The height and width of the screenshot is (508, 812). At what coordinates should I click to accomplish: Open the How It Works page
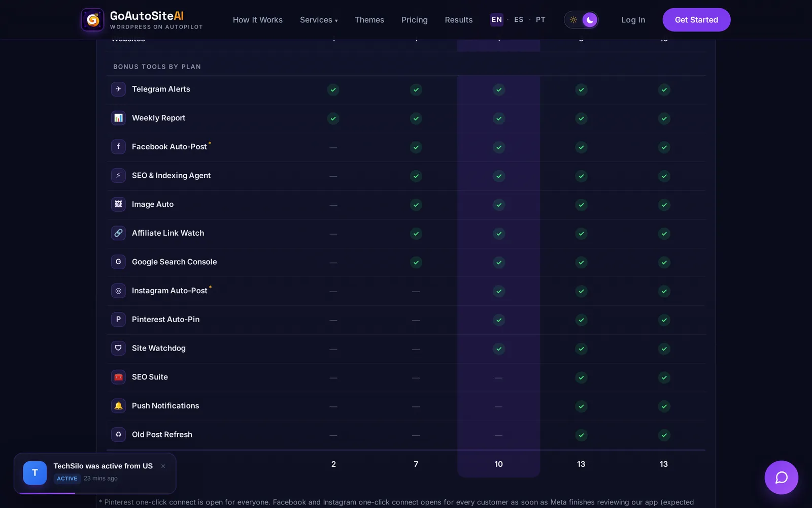pyautogui.click(x=258, y=20)
